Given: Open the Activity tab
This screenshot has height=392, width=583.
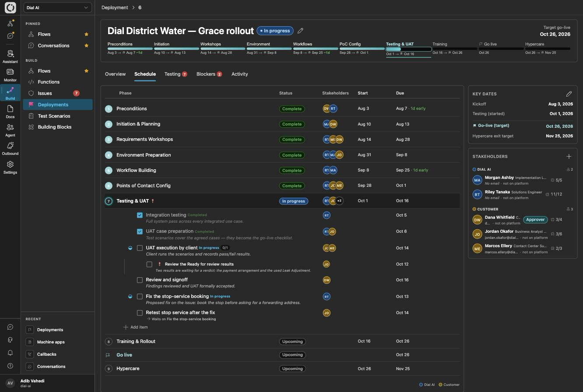Looking at the screenshot, I should pyautogui.click(x=239, y=74).
